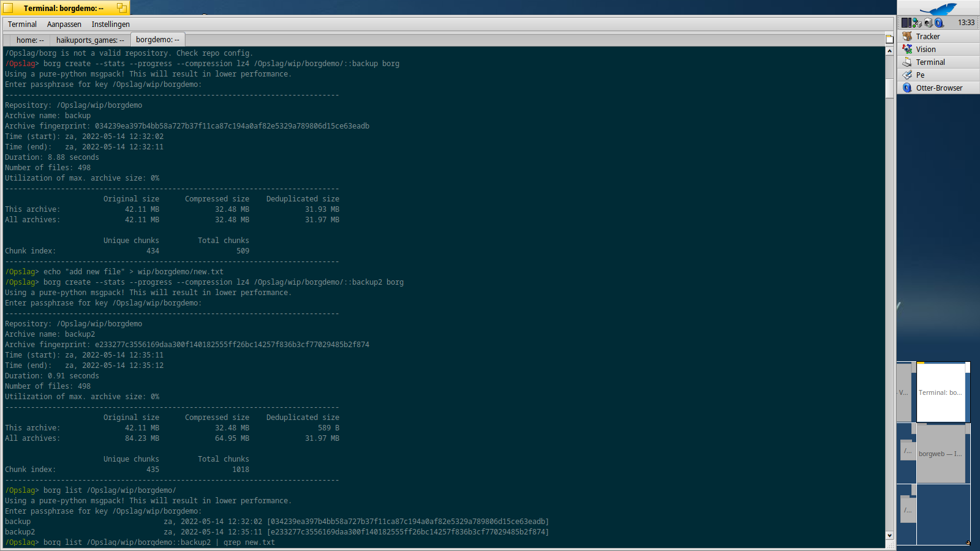This screenshot has width=980, height=551.
Task: Click 'Repository: /Opslag/wip/borgdemo' first occurrence
Action: 73,105
